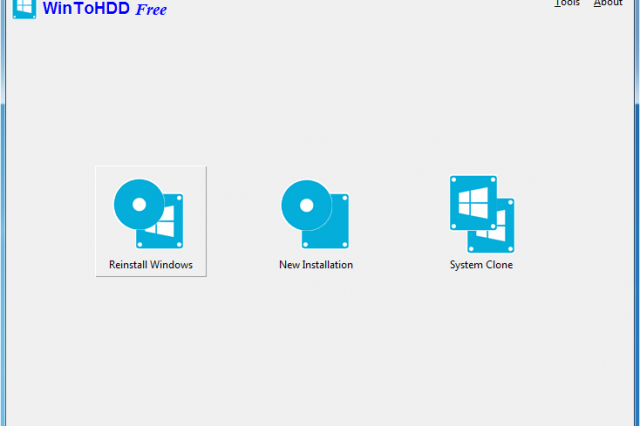
Task: Select the New Installation label
Action: (316, 265)
